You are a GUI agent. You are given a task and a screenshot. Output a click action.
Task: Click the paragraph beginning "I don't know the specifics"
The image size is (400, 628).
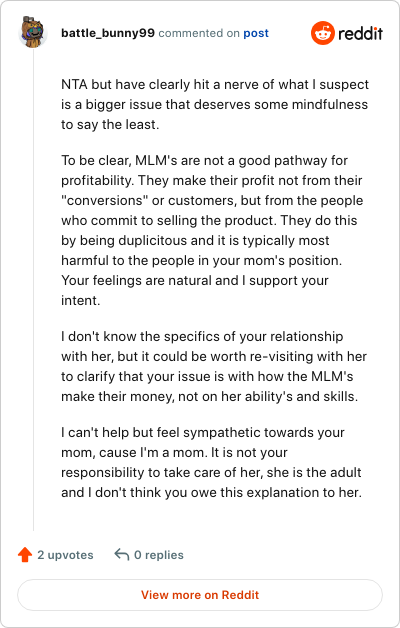pyautogui.click(x=214, y=366)
